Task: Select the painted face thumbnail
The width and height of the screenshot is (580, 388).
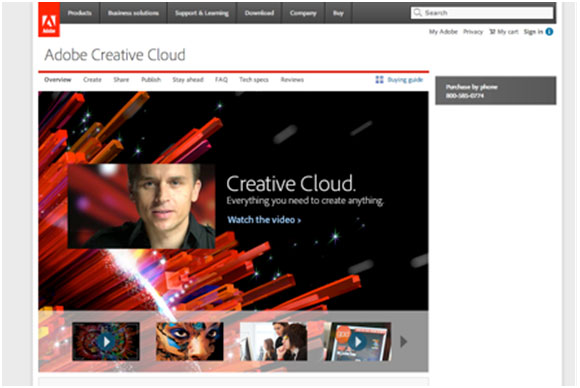Action: [x=190, y=341]
